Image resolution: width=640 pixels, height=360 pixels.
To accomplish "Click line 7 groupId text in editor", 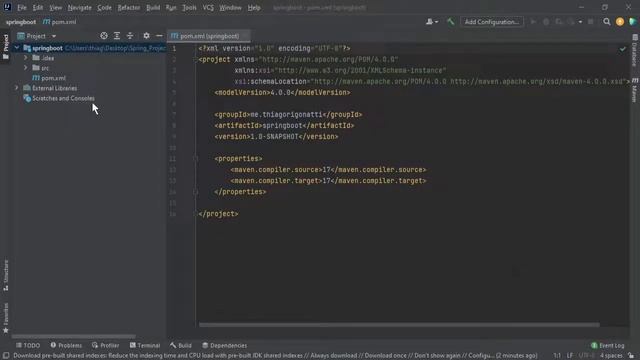I will 288,115.
